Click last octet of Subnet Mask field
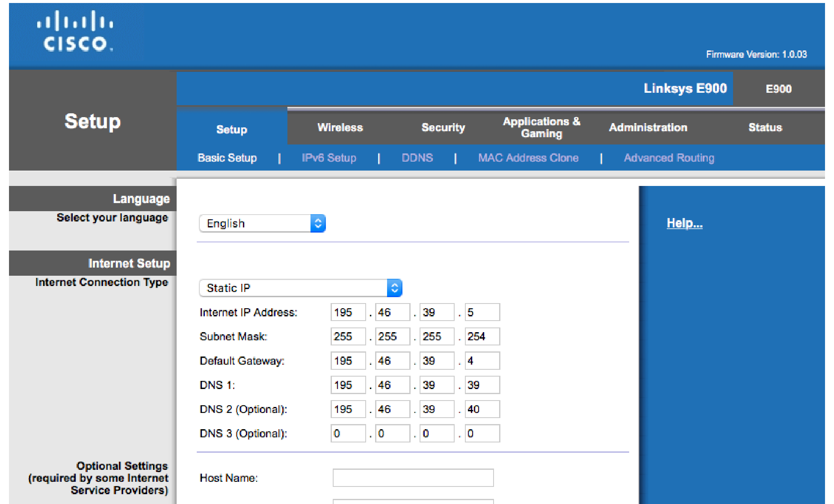 (x=482, y=336)
